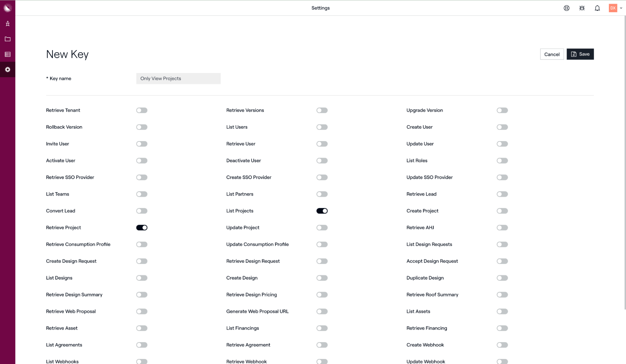Save the new key
This screenshot has width=626, height=364.
pyautogui.click(x=580, y=54)
